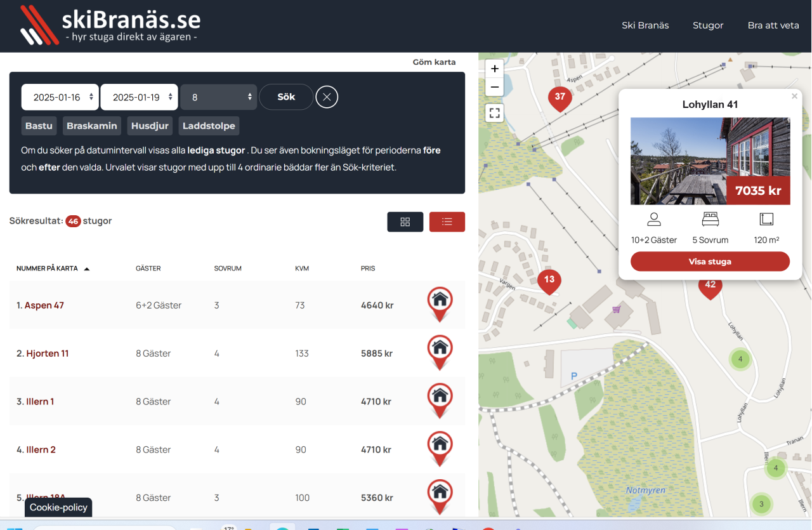
Task: Open the arrival date 2025-01-16 dropdown
Action: (x=60, y=97)
